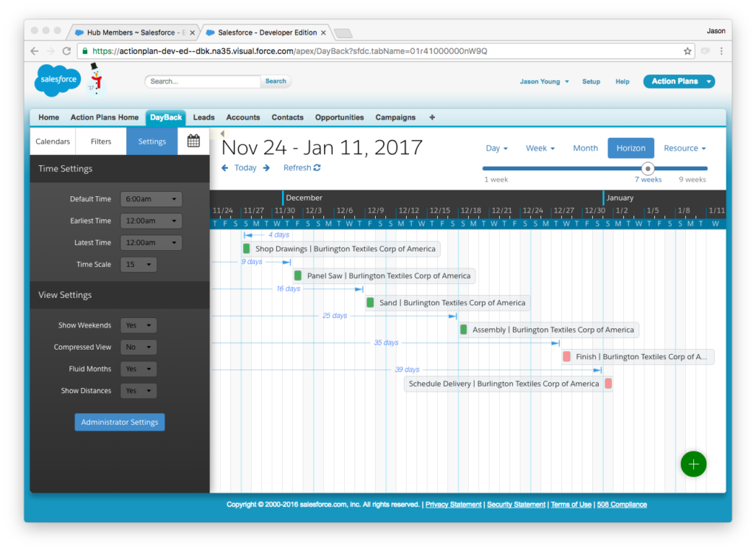Click the Salesforce cloud logo
Image resolution: width=756 pixels, height=551 pixels.
point(58,80)
